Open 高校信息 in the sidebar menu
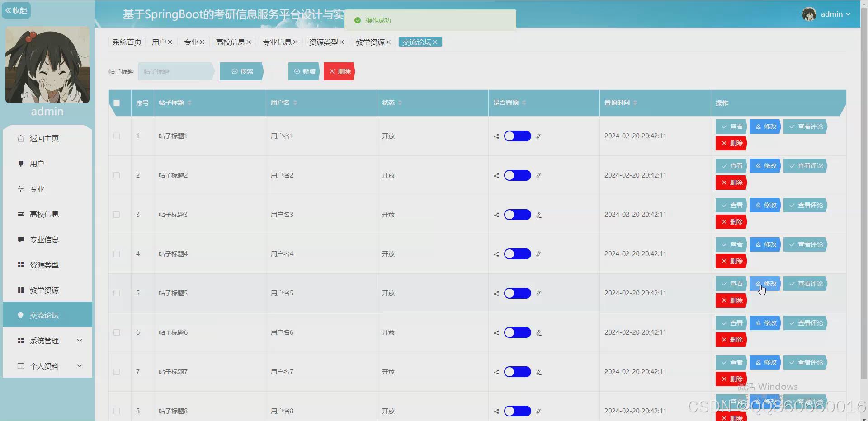The image size is (868, 421). pyautogui.click(x=47, y=214)
